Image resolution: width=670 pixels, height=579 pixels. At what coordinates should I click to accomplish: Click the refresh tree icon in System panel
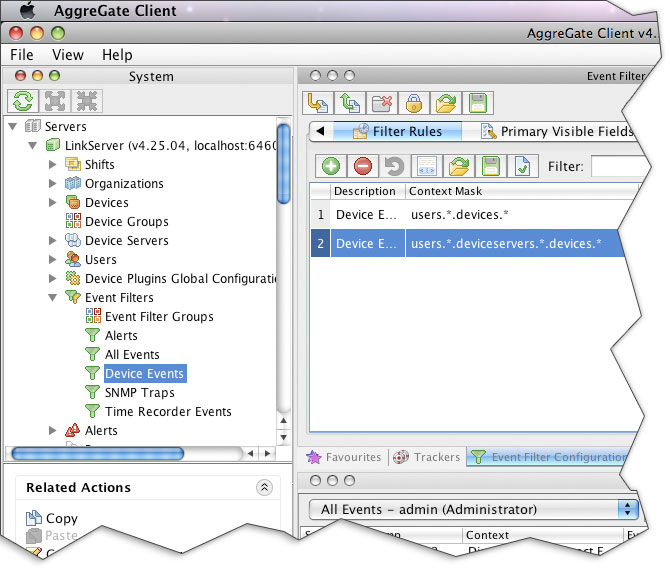pos(23,101)
